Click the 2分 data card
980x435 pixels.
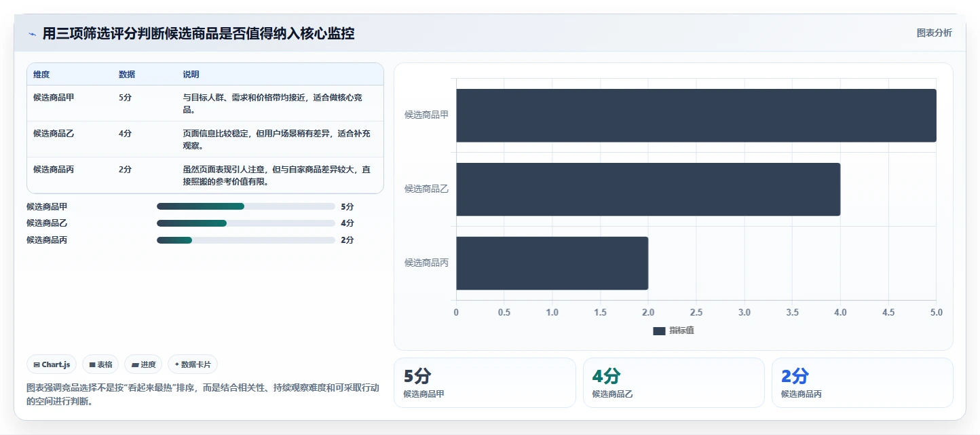863,383
